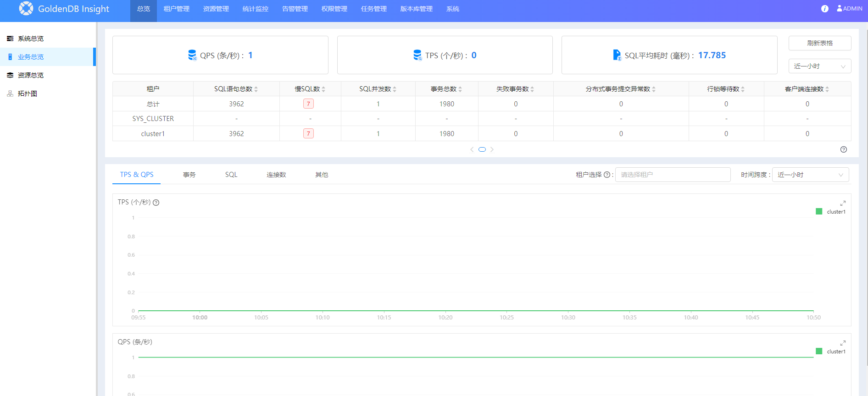Open the 权限管理 top menu

coord(334,9)
